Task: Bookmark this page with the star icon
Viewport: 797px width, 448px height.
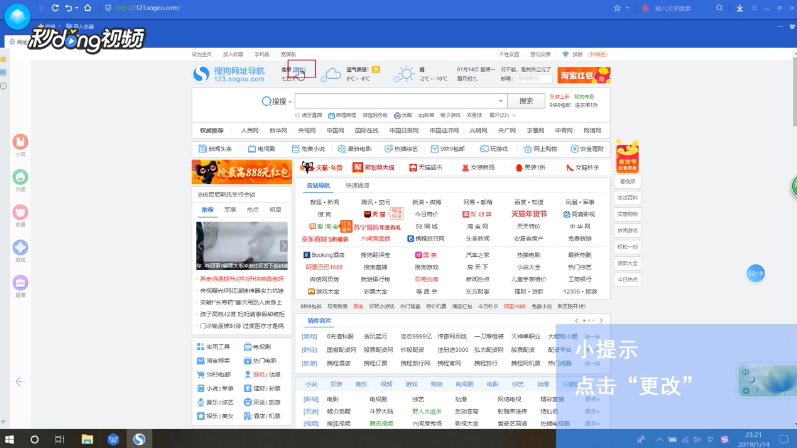Action: 617,8
